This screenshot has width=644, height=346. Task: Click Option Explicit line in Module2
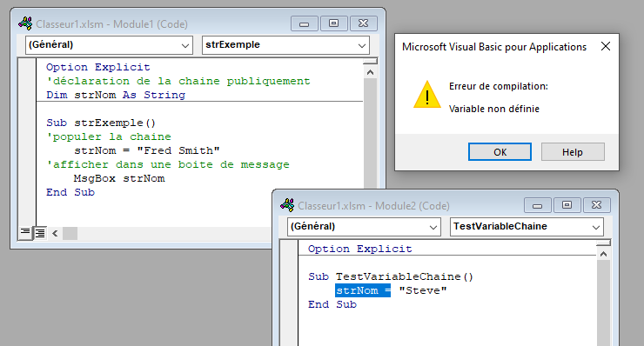pyautogui.click(x=359, y=249)
